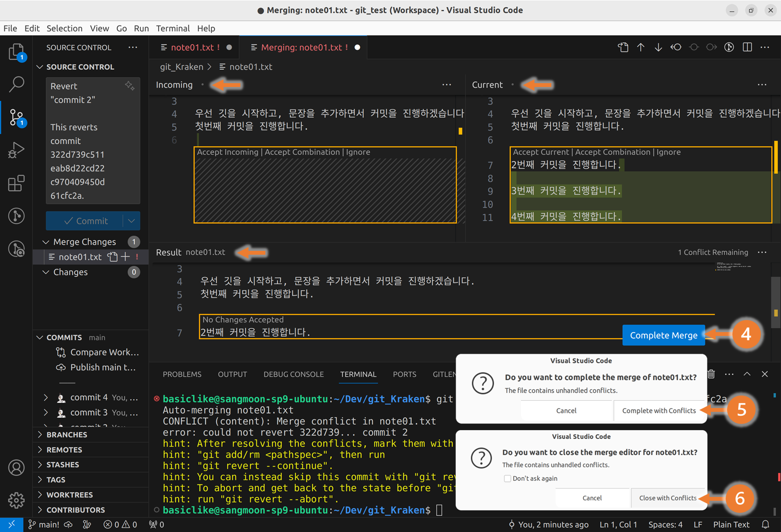The image size is (781, 532).
Task: Go to previous conflict with up arrow
Action: (641, 47)
